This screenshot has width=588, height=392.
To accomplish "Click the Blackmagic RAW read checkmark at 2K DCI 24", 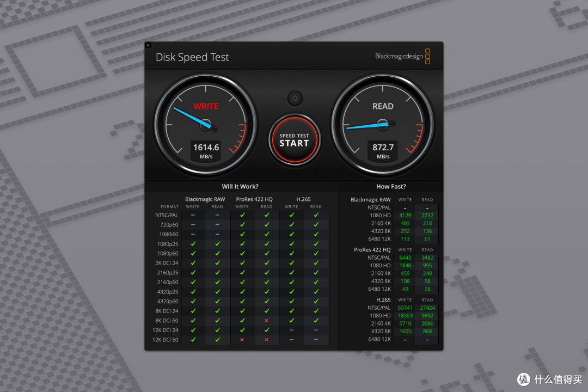I will point(217,263).
